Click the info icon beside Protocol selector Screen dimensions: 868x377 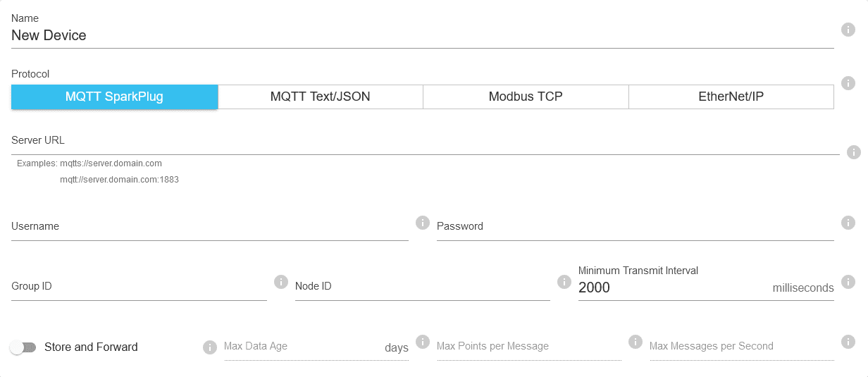(848, 83)
